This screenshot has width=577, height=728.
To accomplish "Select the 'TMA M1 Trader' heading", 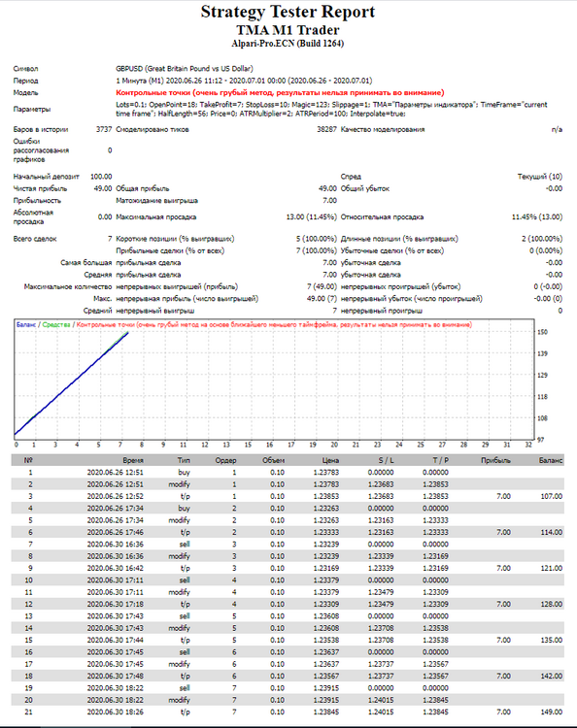I will pyautogui.click(x=288, y=30).
